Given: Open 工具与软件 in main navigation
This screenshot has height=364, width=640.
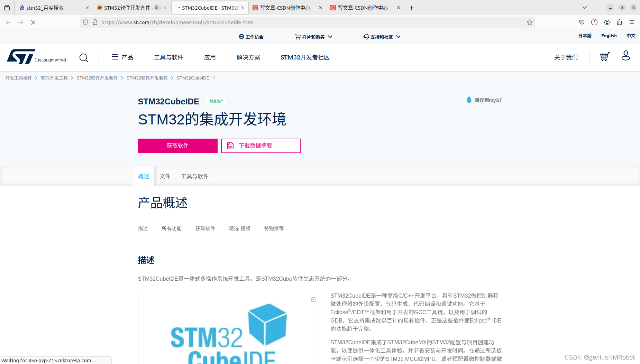Looking at the screenshot, I should point(169,57).
